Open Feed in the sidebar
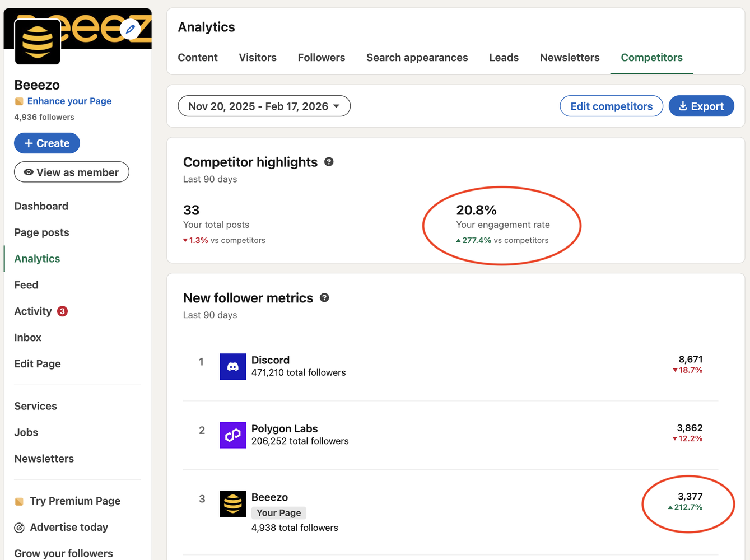This screenshot has height=560, width=750. pos(26,285)
